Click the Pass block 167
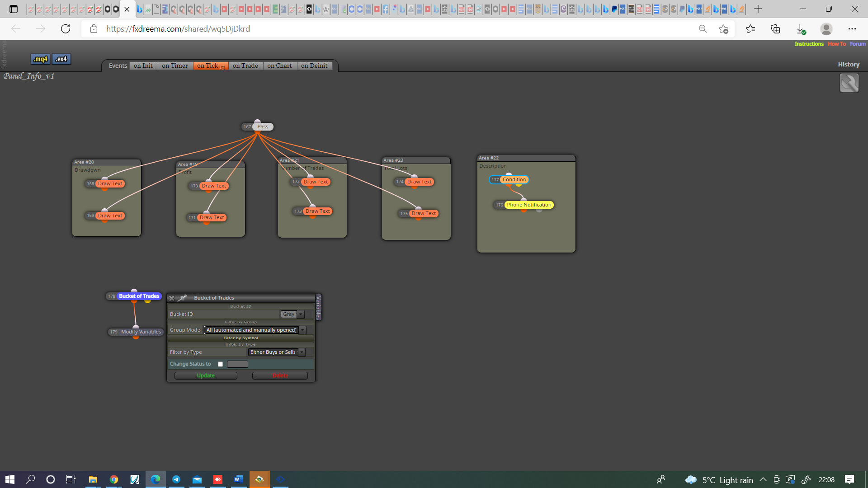The image size is (868, 488). tap(263, 127)
